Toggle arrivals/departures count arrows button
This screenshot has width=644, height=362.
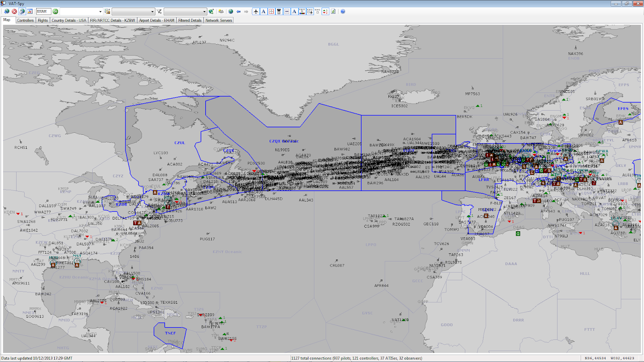click(x=325, y=12)
